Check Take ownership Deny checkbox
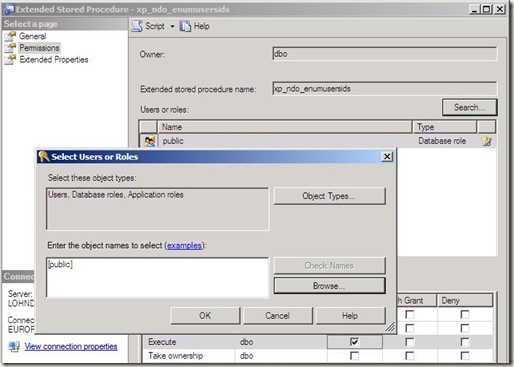This screenshot has height=367, width=514. tap(465, 356)
